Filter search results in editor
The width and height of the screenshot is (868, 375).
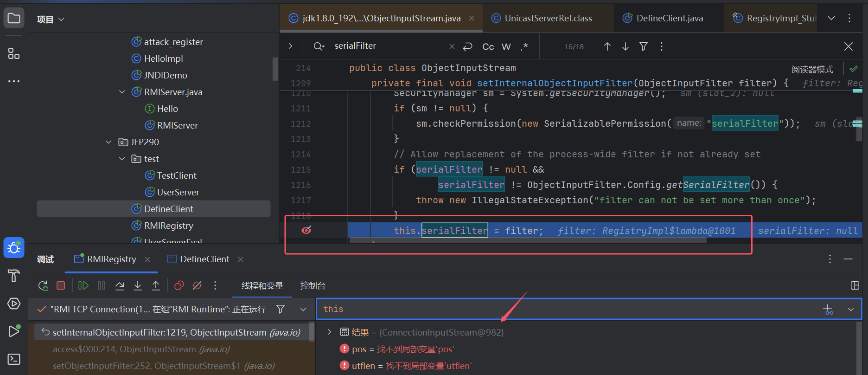[644, 46]
